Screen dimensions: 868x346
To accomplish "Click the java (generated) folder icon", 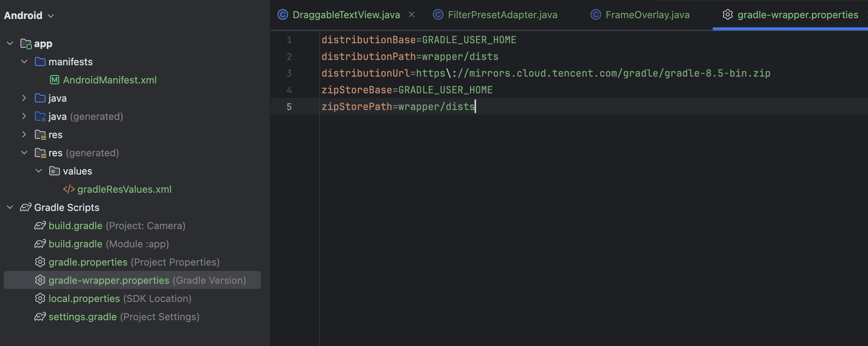I will tap(41, 117).
